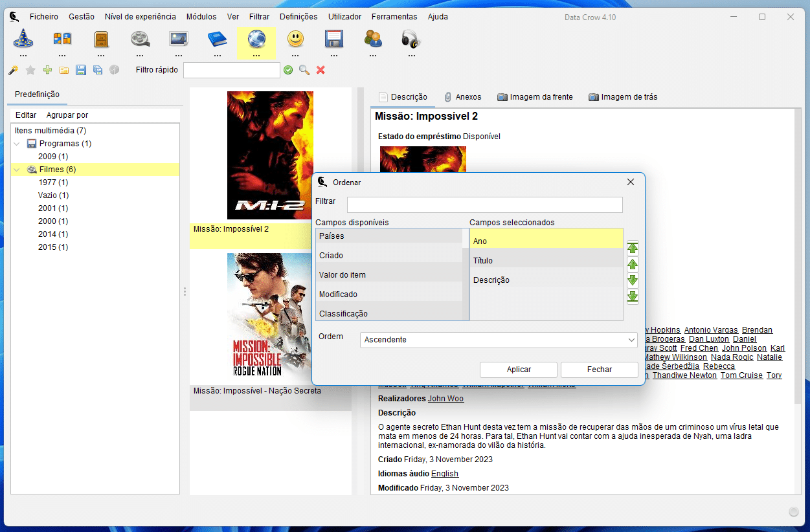The width and height of the screenshot is (810, 532).
Task: Open the Ferramentas menu
Action: click(395, 17)
